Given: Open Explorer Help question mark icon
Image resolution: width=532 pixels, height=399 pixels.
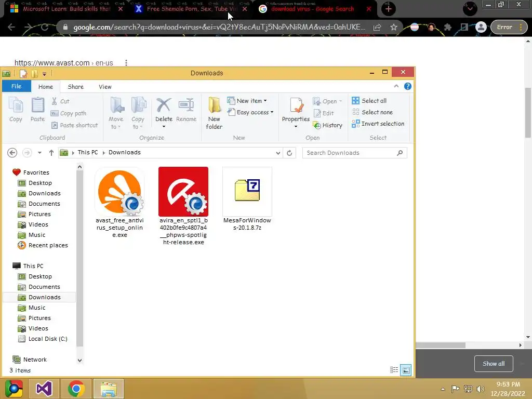Looking at the screenshot, I should coord(408,86).
